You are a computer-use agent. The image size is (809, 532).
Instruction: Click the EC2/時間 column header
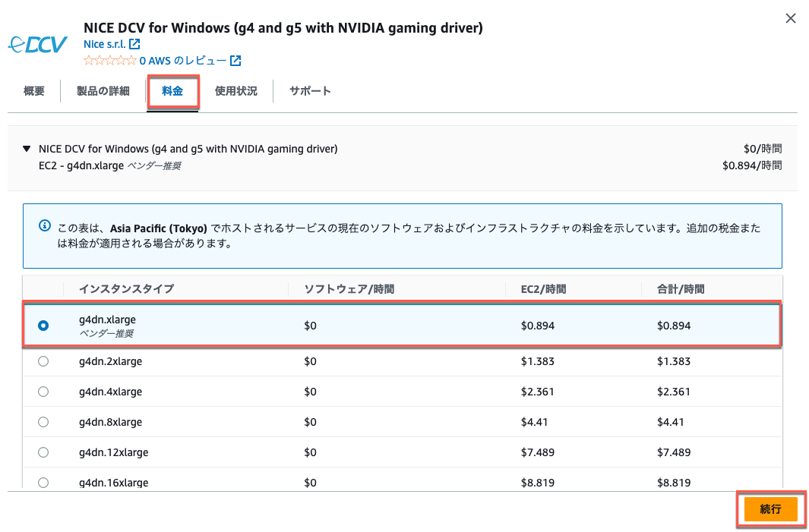[x=543, y=288]
